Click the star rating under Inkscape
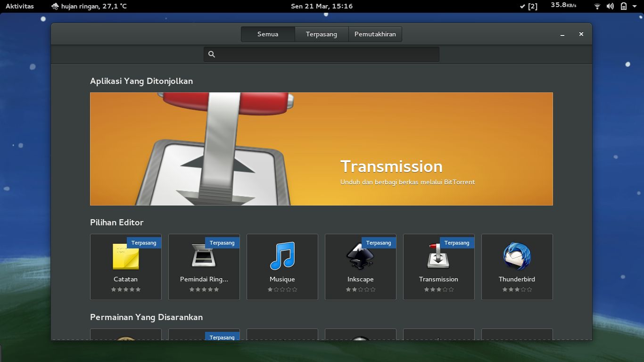 tap(361, 289)
